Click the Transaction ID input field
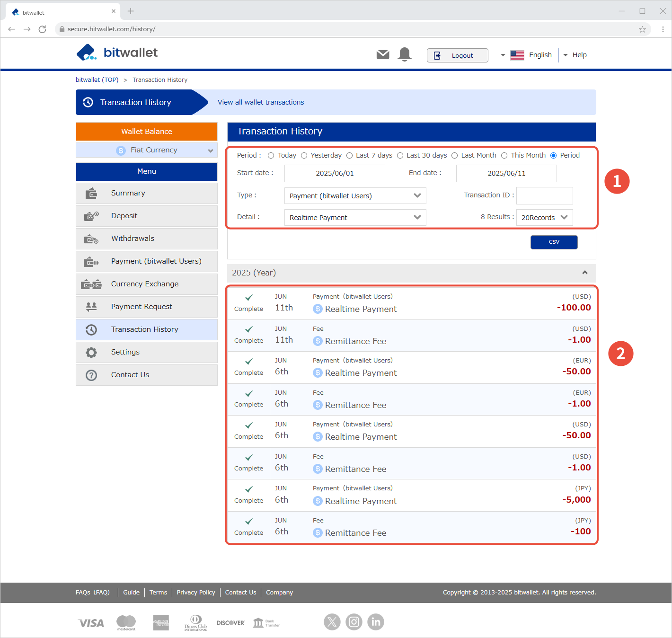Viewport: 672px width, 638px height. (x=544, y=195)
